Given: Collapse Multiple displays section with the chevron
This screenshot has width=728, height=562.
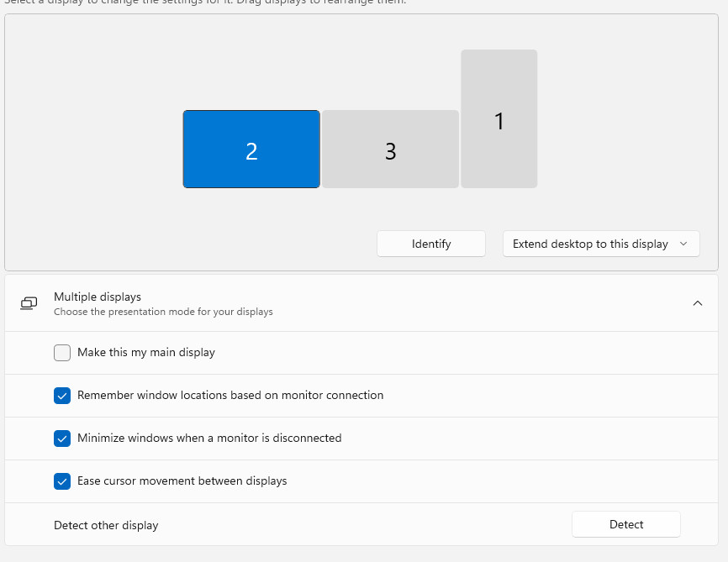Looking at the screenshot, I should click(697, 303).
